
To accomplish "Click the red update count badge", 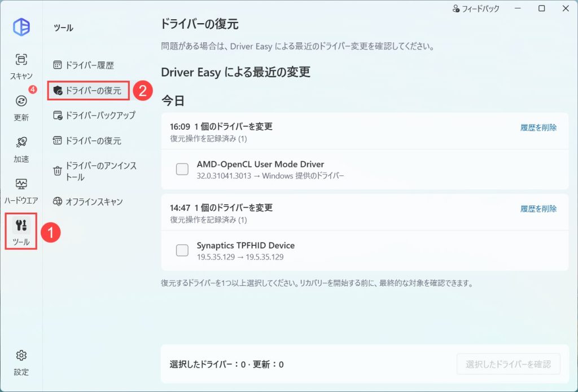I will (32, 90).
